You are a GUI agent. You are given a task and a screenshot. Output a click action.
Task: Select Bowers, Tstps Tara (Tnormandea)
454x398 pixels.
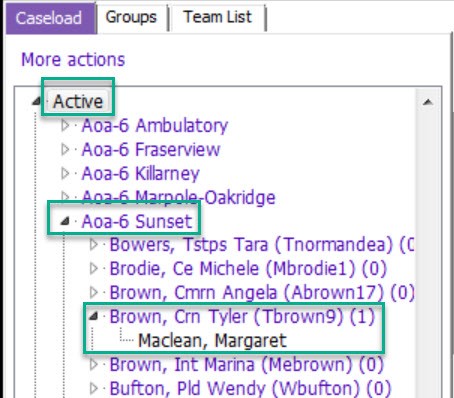(262, 245)
